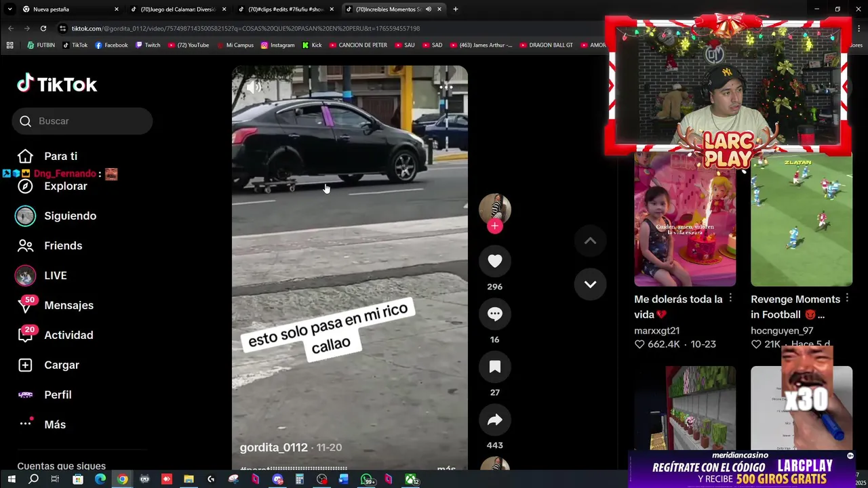
Task: Click the TikTok logo to go home
Action: coord(57,84)
